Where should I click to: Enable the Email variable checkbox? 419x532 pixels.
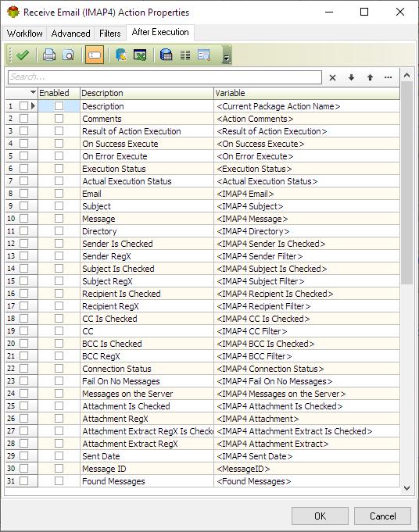59,194
